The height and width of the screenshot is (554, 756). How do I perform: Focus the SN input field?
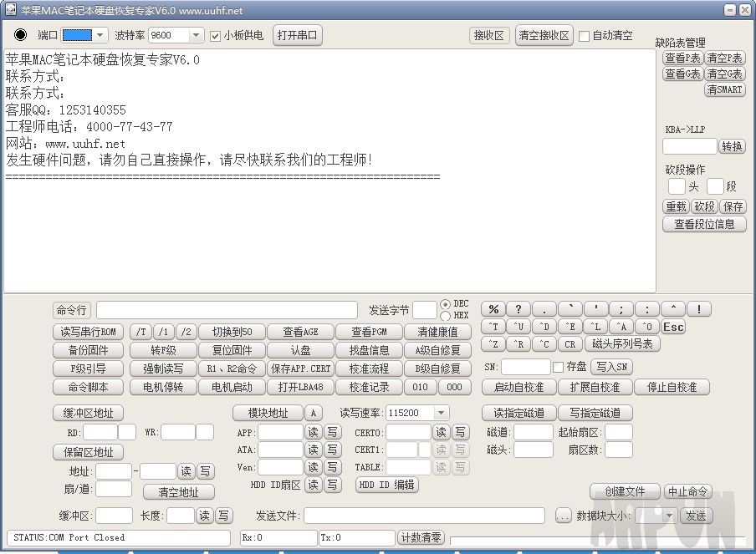(525, 367)
